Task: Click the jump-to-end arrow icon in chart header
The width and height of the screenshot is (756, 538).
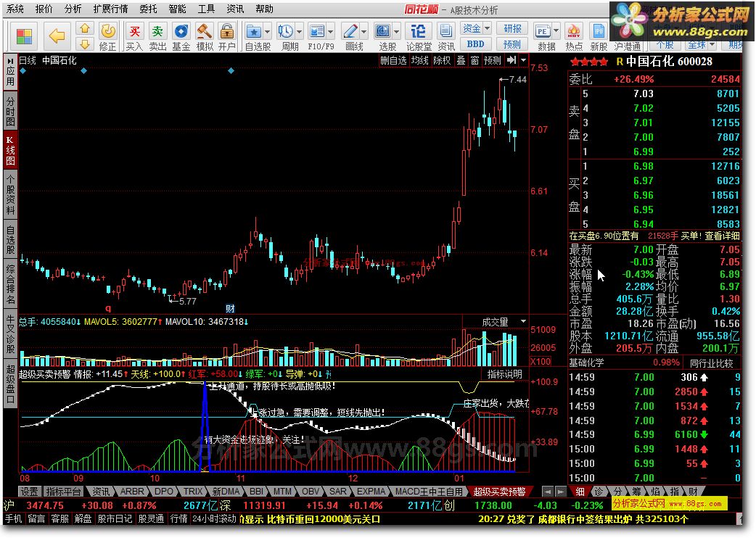Action: [x=511, y=60]
